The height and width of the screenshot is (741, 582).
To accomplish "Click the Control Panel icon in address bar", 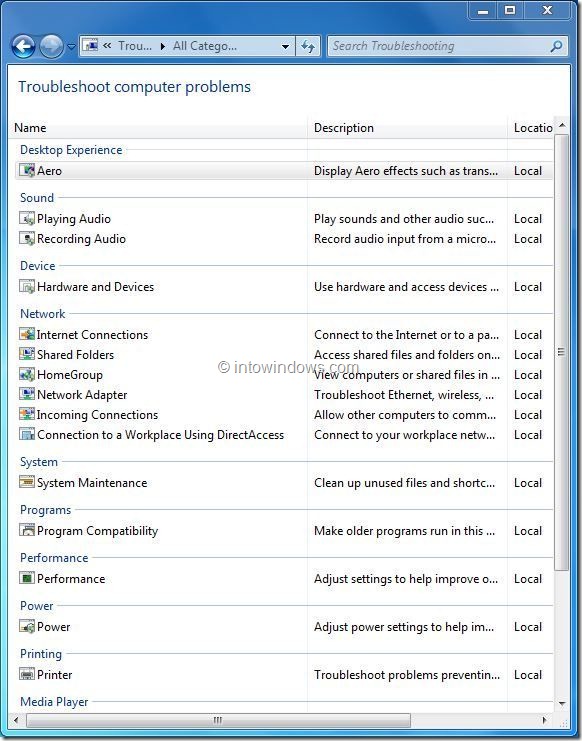I will click(90, 45).
